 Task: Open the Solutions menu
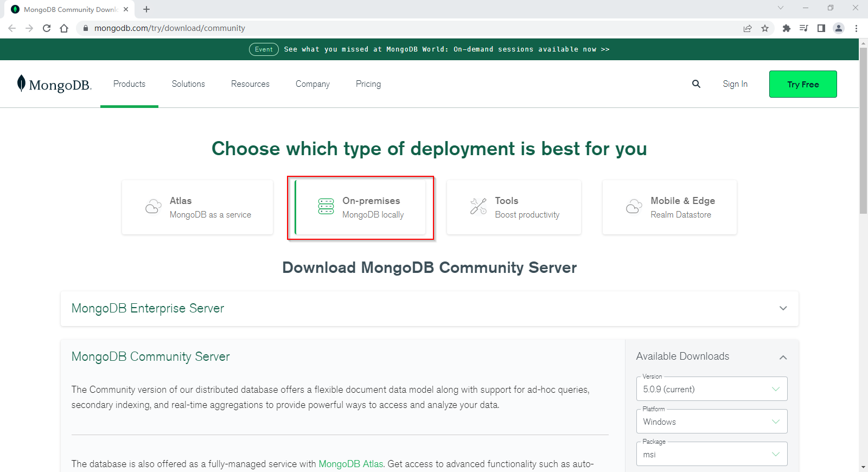tap(188, 84)
